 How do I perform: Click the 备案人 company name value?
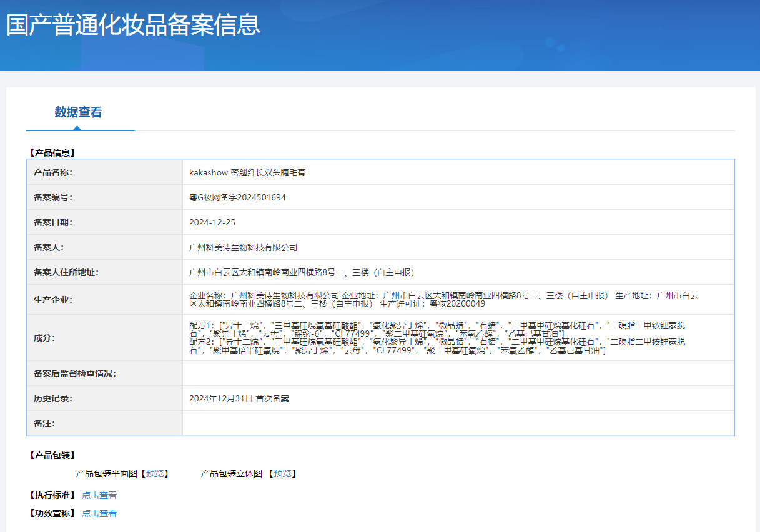pos(243,247)
